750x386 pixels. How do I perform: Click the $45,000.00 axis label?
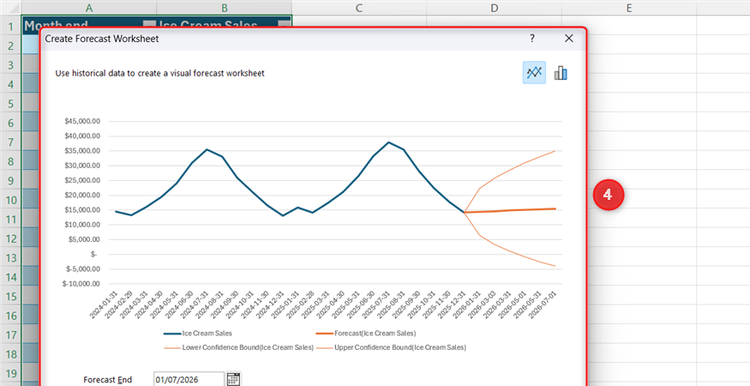click(82, 121)
